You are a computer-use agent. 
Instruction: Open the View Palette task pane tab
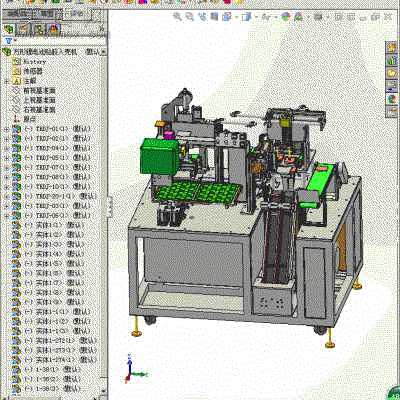392,86
